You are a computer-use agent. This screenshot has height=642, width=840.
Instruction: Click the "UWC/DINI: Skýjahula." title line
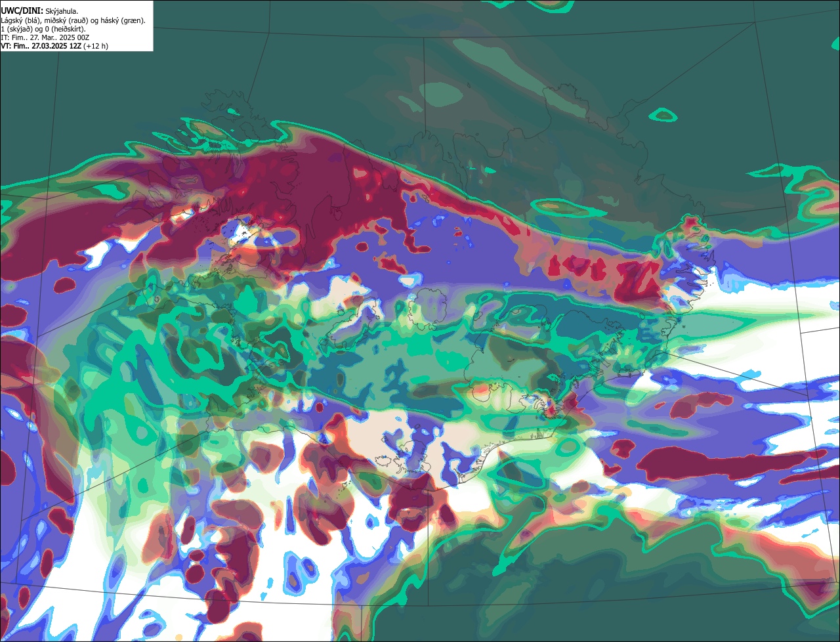tap(39, 11)
